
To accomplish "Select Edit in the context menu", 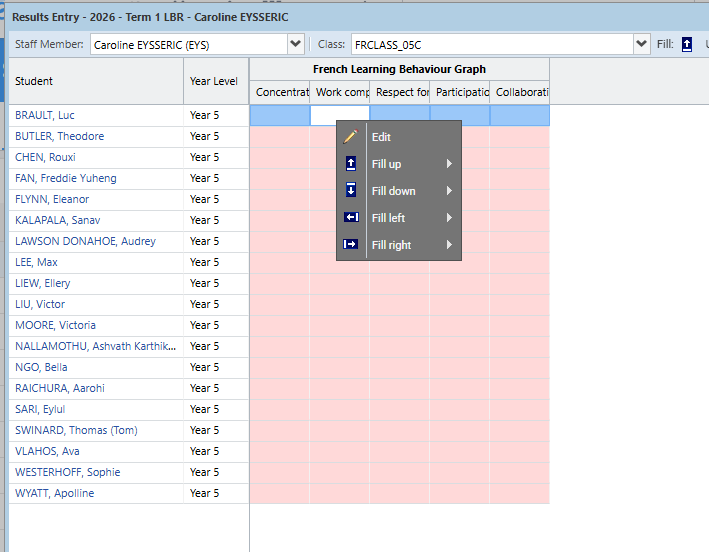I will (x=381, y=137).
